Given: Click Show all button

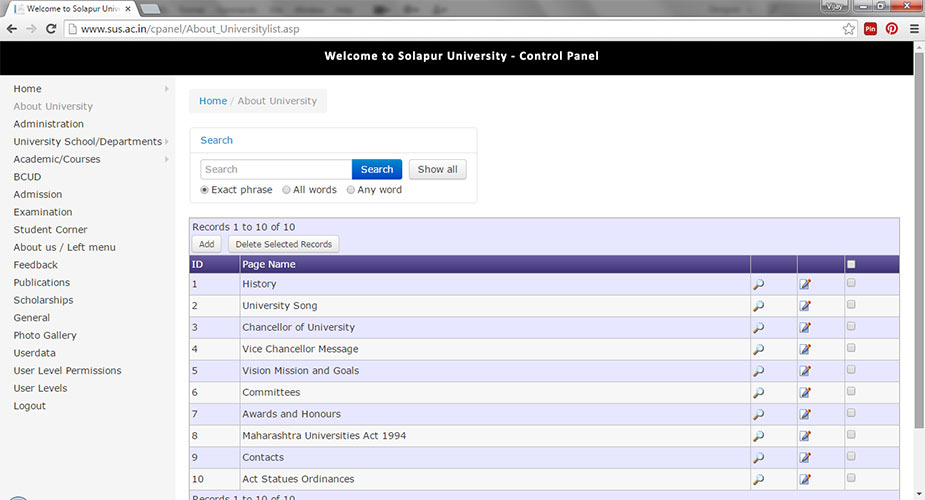Looking at the screenshot, I should pyautogui.click(x=438, y=169).
